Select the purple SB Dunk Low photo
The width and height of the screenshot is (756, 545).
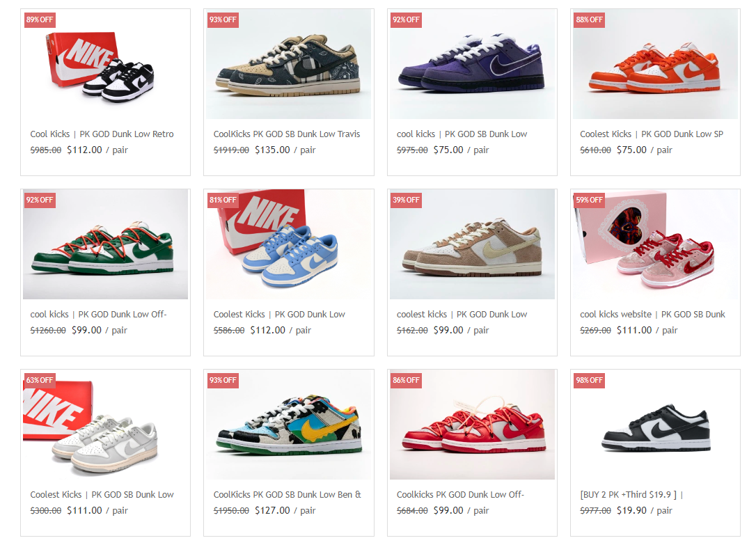[472, 64]
